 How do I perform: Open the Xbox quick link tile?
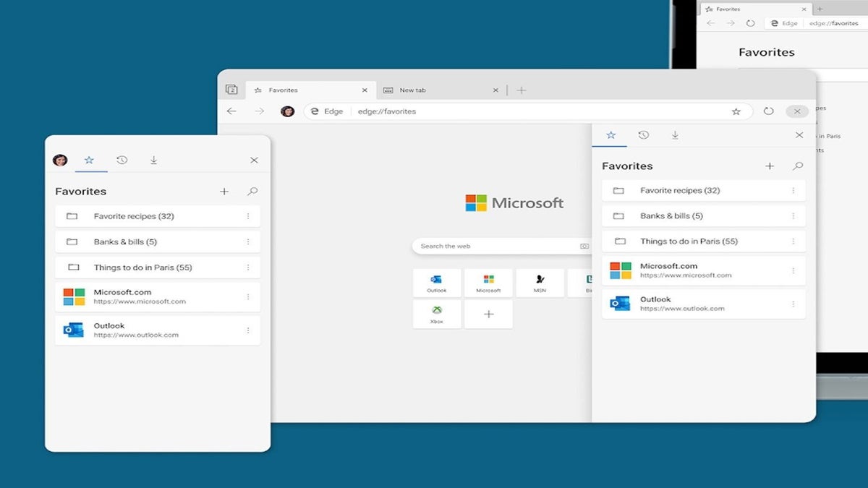pyautogui.click(x=437, y=314)
